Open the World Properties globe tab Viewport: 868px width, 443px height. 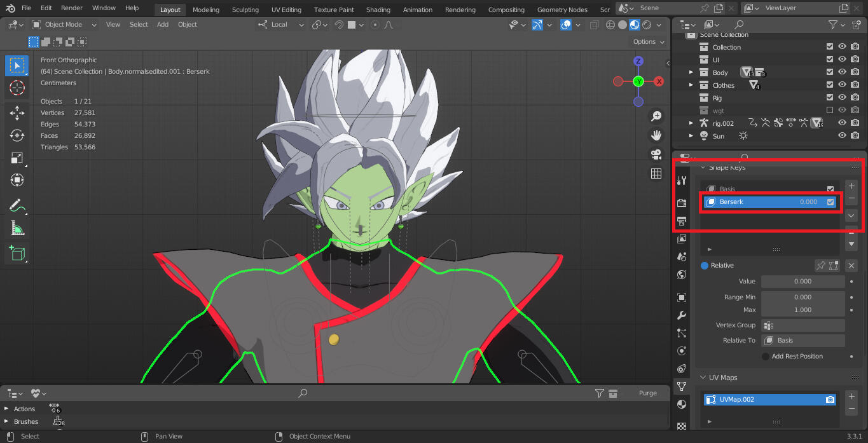(x=681, y=274)
